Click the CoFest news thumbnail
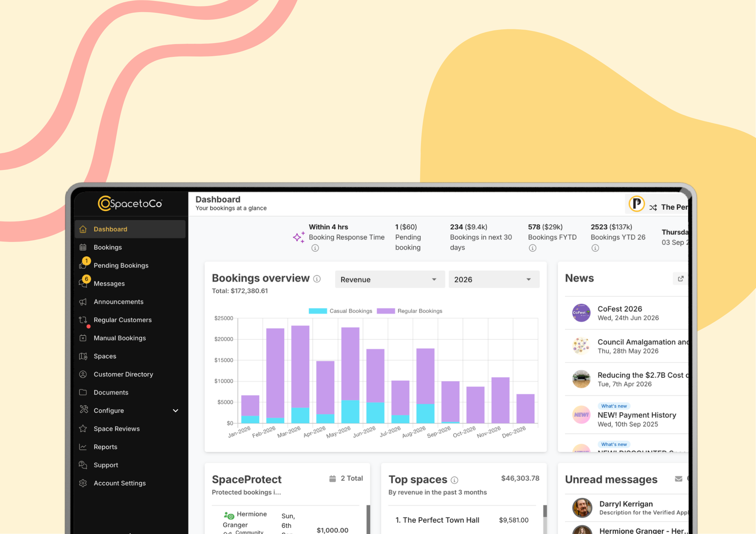Screen dimensions: 756x534 pyautogui.click(x=581, y=313)
